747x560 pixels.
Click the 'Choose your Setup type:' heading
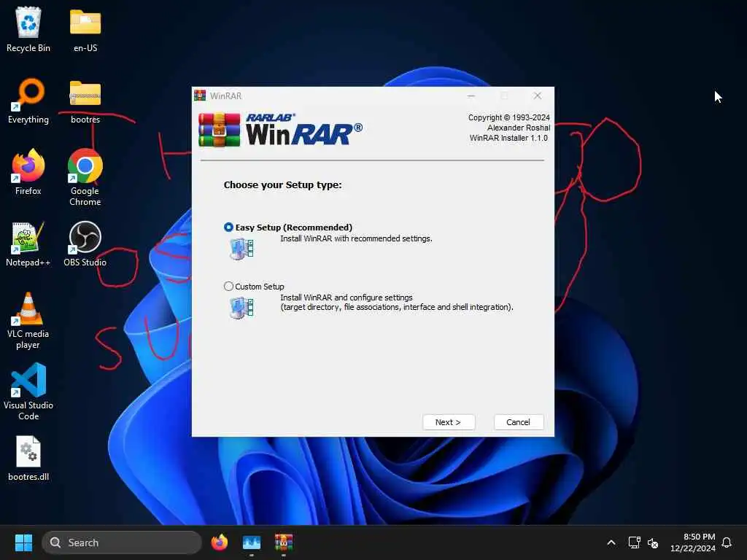[x=282, y=184]
